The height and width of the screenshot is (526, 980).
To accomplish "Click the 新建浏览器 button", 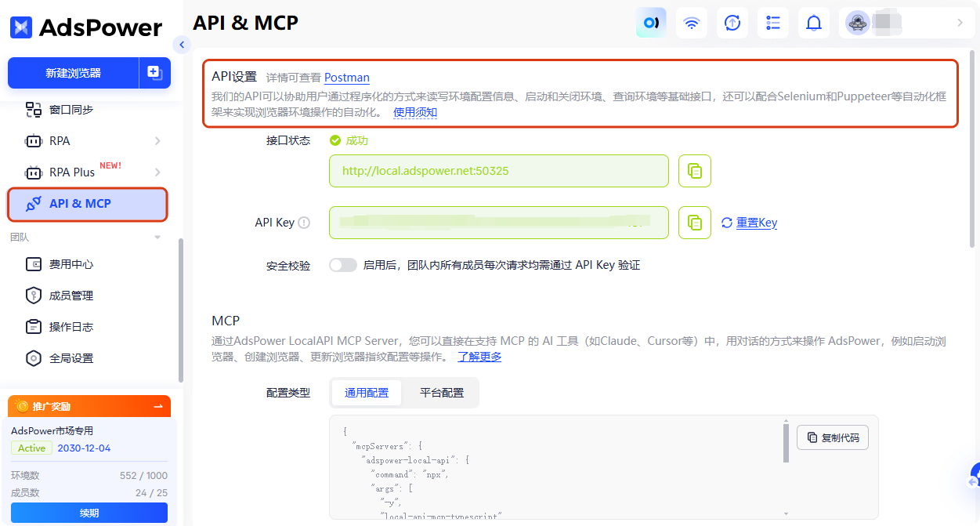I will click(x=73, y=73).
